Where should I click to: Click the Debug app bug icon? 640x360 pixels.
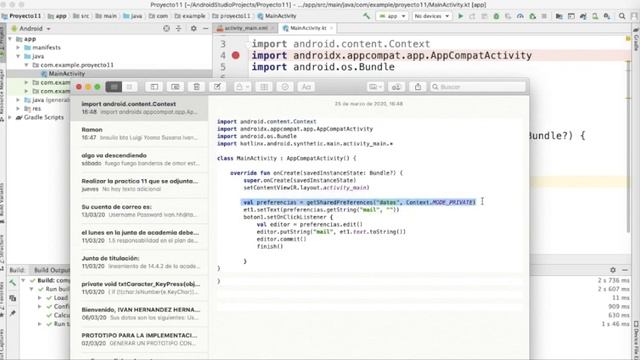(x=496, y=16)
